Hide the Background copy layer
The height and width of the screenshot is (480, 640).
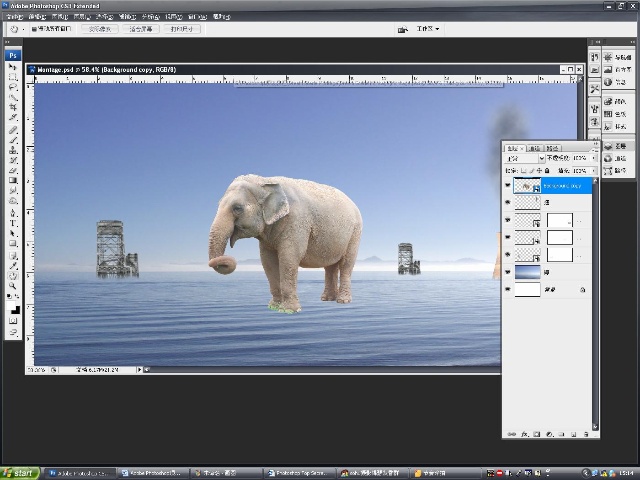tap(508, 185)
